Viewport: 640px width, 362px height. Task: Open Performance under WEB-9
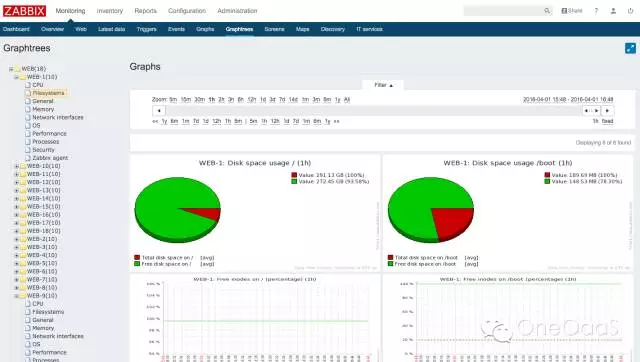click(49, 352)
